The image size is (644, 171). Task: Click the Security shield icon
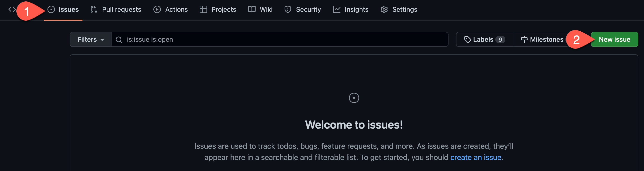pos(288,10)
